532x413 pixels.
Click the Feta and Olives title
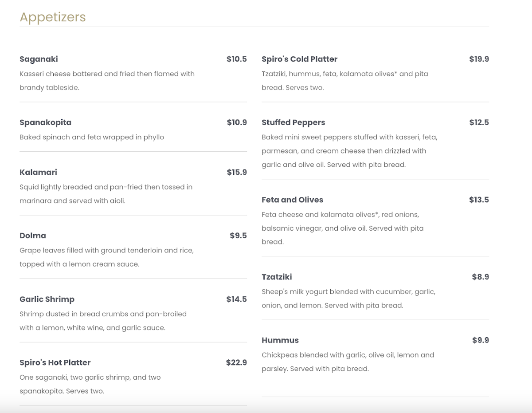292,200
